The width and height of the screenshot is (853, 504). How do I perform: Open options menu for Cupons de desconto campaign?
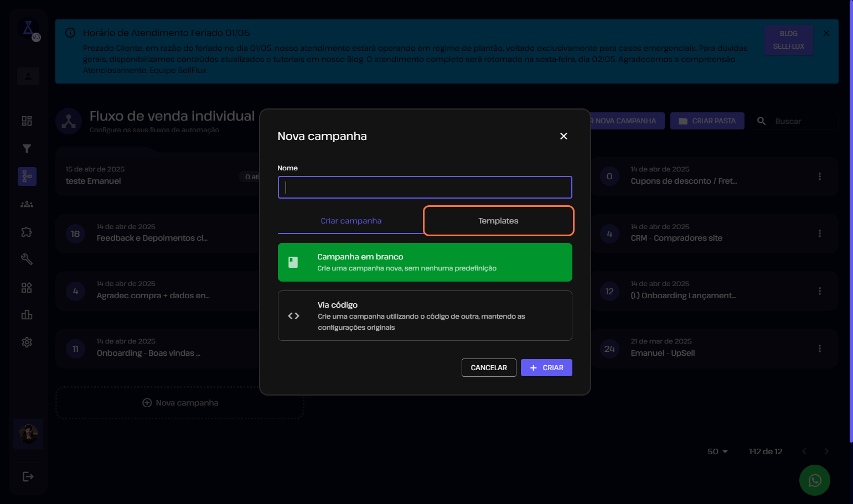point(819,176)
